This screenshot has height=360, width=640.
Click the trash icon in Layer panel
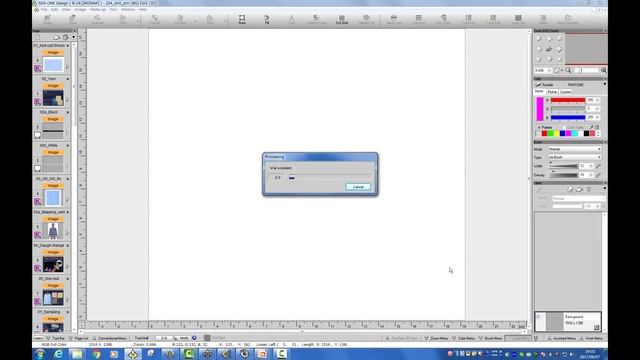coord(589,189)
